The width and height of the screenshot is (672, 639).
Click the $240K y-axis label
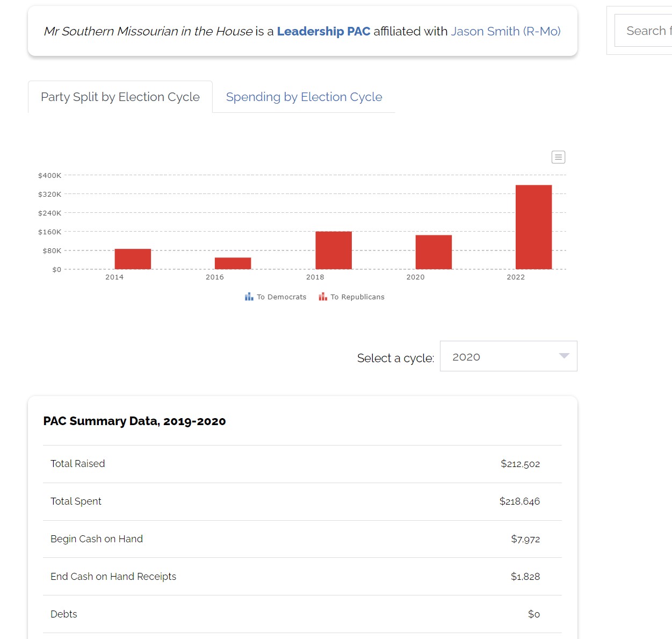pos(50,213)
